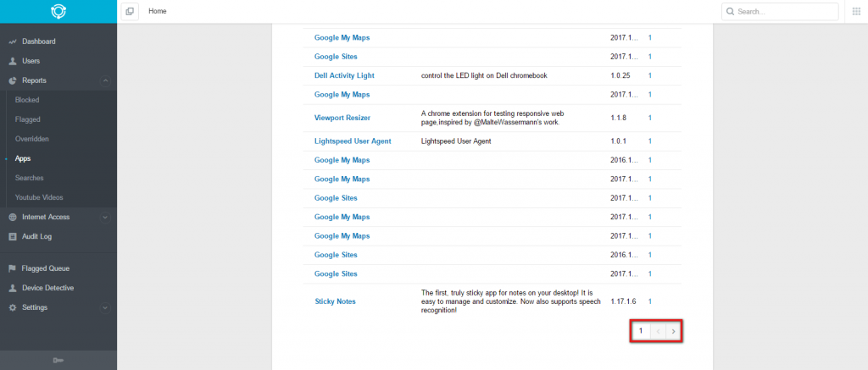Collapse the Reports menu chevron

(105, 80)
